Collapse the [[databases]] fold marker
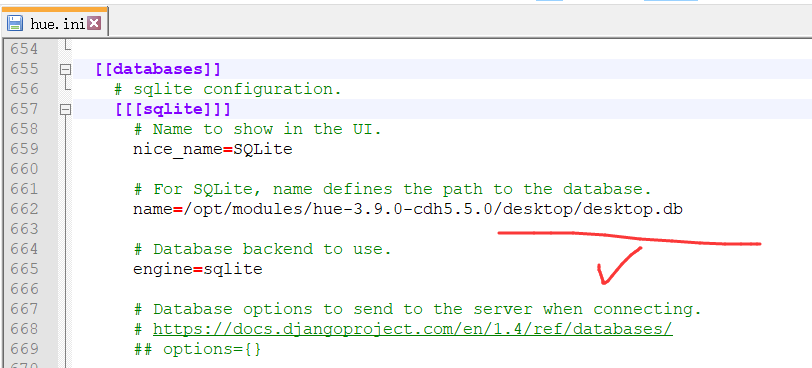This screenshot has width=812, height=368. click(65, 69)
